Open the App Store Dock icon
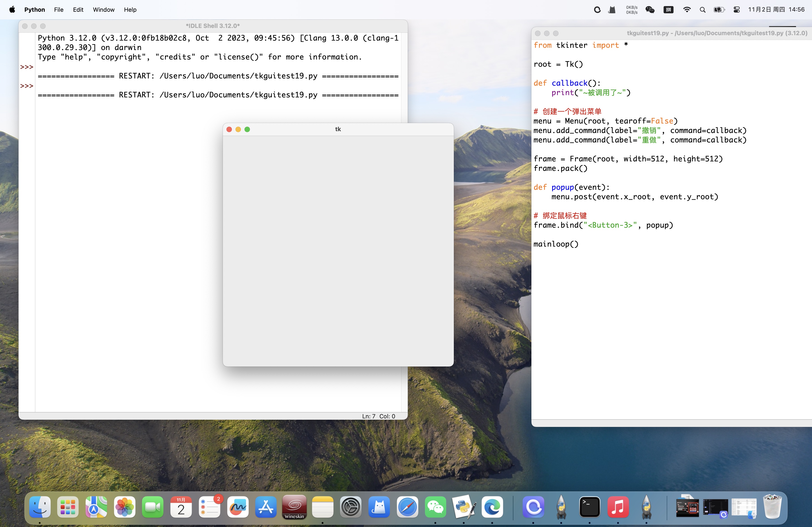Viewport: 812px width, 527px height. tap(266, 507)
